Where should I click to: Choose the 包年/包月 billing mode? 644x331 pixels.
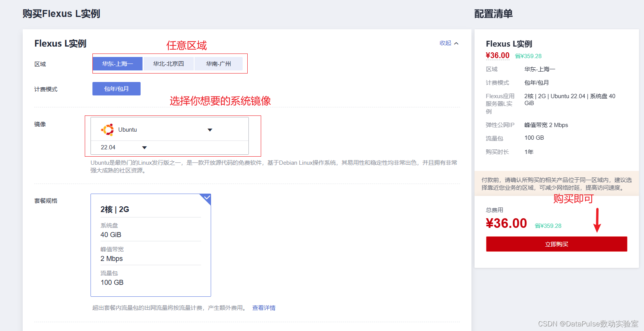(116, 89)
